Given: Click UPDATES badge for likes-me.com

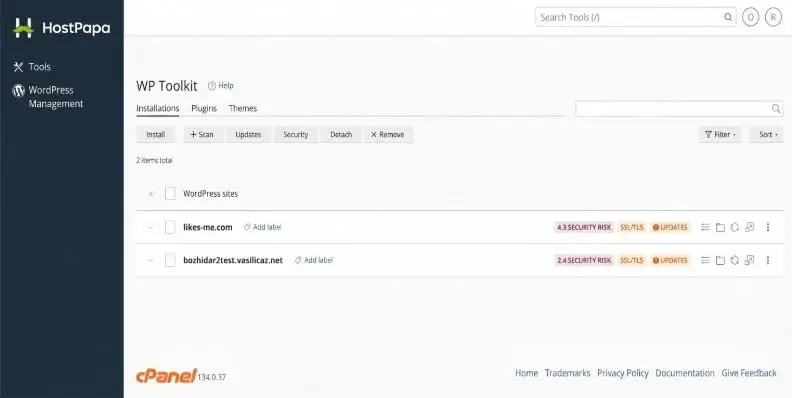Looking at the screenshot, I should click(x=670, y=228).
